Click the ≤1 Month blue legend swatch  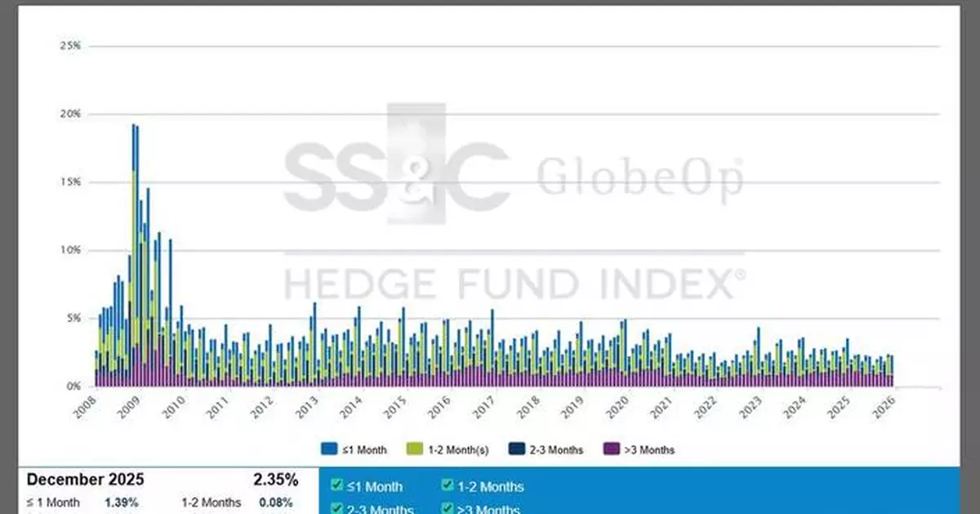327,449
